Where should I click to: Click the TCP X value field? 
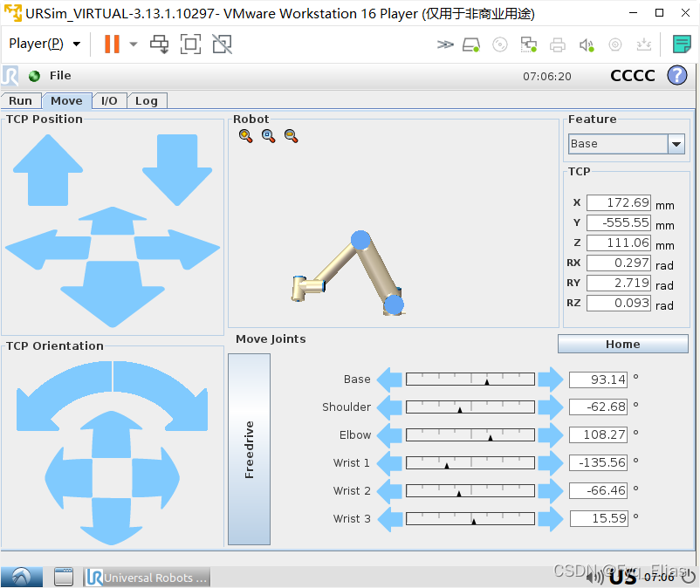(x=618, y=202)
